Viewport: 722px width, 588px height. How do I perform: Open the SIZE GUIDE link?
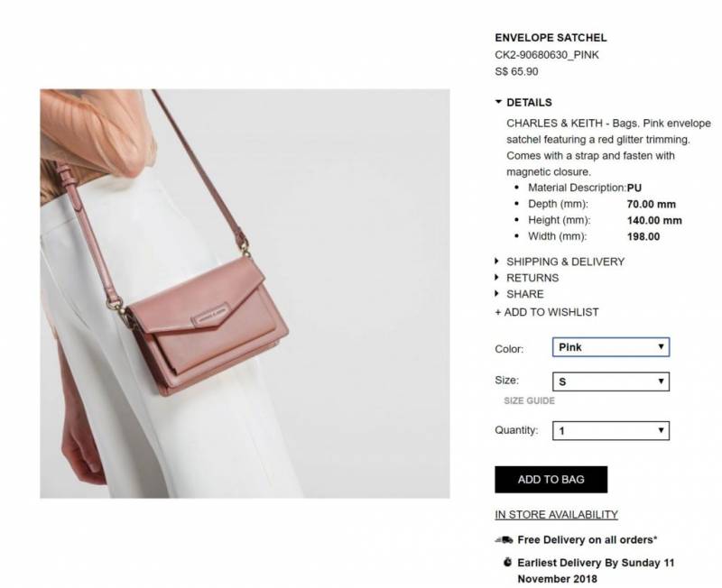529,400
